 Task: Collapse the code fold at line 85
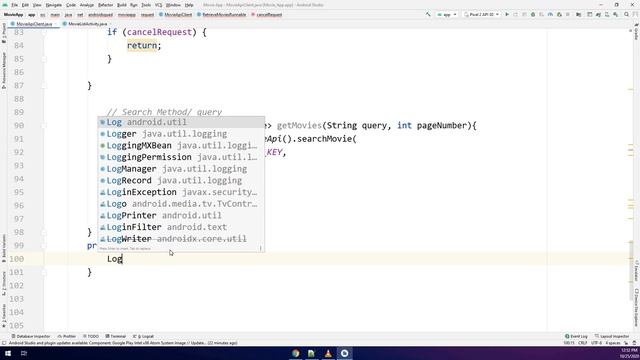[44, 59]
